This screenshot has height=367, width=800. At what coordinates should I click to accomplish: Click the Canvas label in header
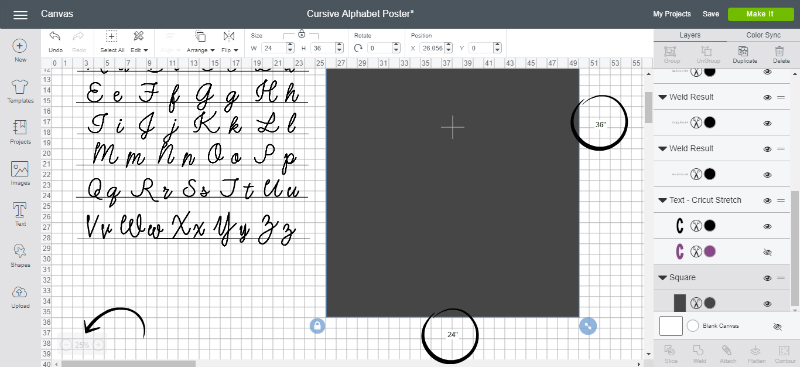(57, 14)
